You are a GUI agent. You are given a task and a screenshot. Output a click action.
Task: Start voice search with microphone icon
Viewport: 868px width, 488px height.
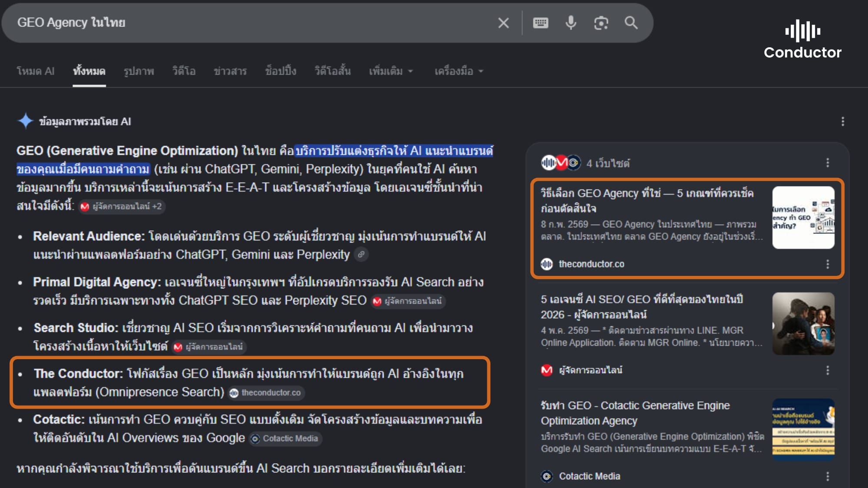(x=571, y=23)
